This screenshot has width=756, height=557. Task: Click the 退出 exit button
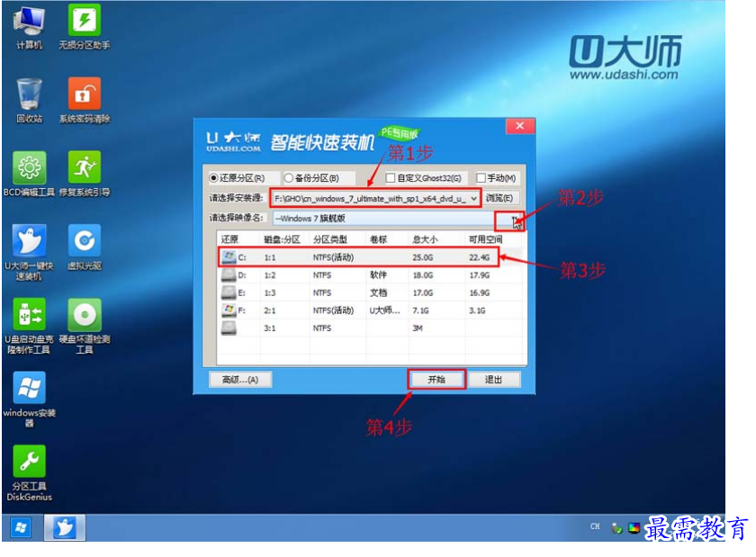pyautogui.click(x=493, y=380)
